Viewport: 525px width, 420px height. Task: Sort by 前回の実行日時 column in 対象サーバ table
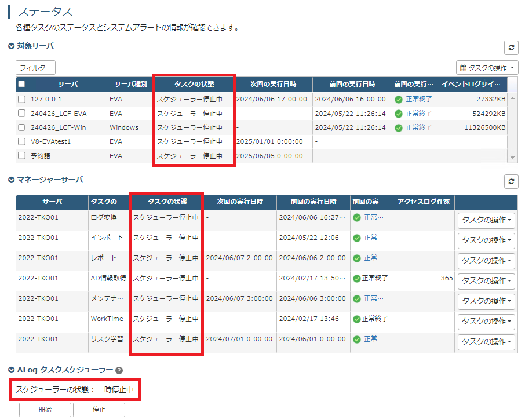tap(352, 85)
